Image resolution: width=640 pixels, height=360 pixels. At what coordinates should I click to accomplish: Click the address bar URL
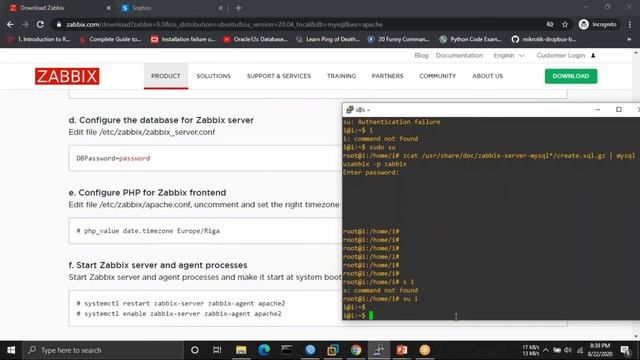[x=224, y=24]
